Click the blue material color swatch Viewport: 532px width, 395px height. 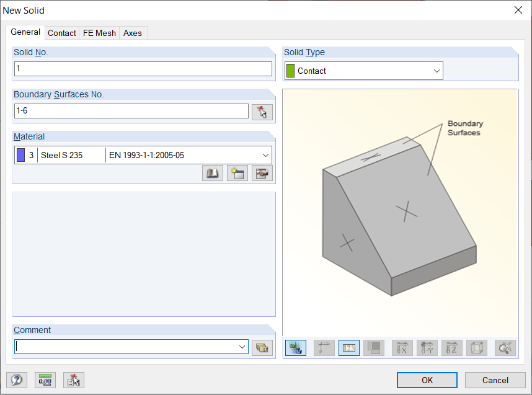coord(20,155)
